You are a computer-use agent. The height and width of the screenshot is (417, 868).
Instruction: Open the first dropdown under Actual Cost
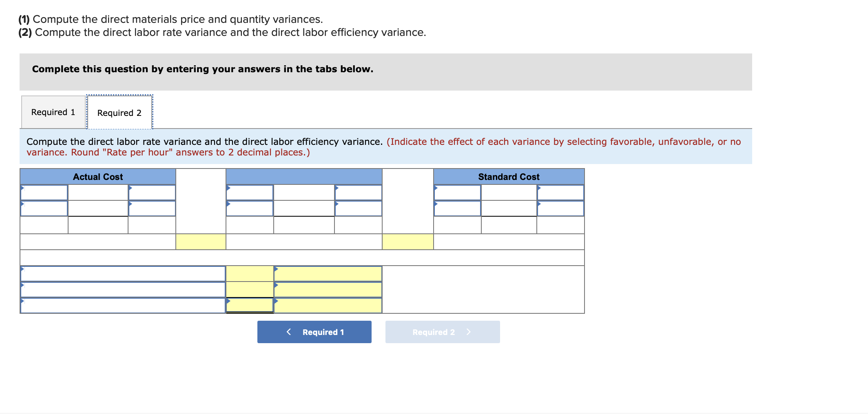[44, 192]
